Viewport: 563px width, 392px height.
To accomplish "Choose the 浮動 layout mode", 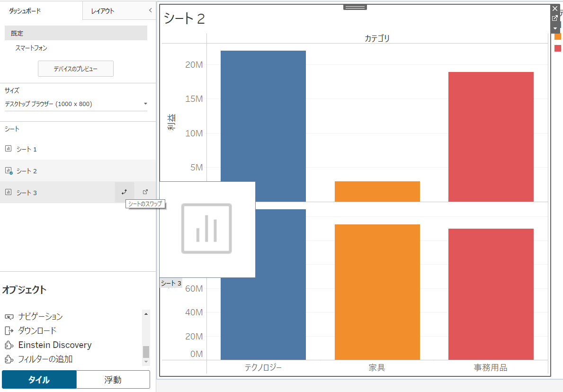I will 113,379.
